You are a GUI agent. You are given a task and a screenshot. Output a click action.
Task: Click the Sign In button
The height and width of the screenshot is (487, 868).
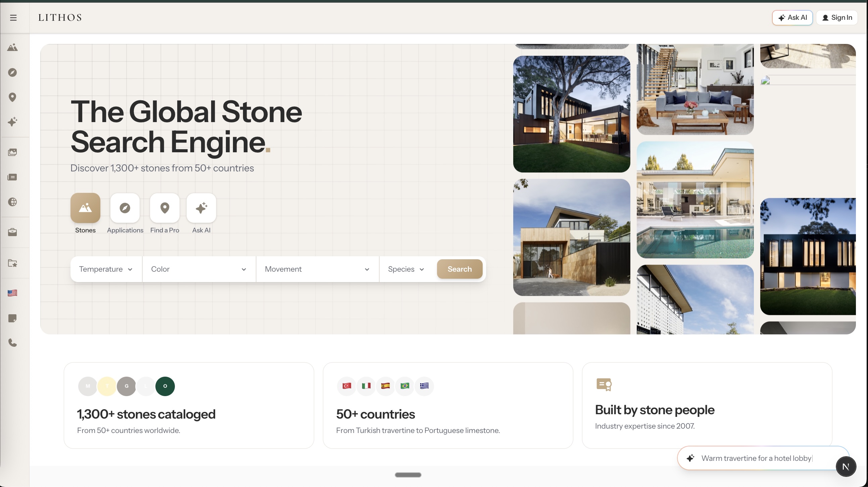pyautogui.click(x=837, y=17)
